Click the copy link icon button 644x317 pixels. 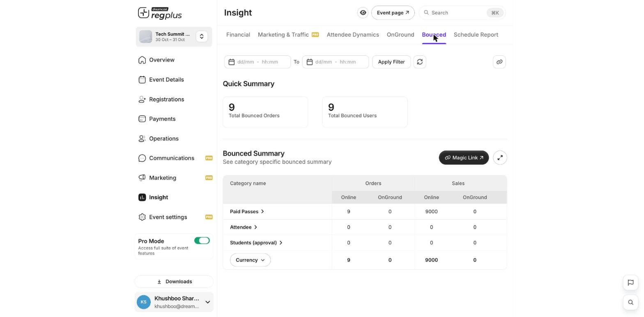coord(499,62)
